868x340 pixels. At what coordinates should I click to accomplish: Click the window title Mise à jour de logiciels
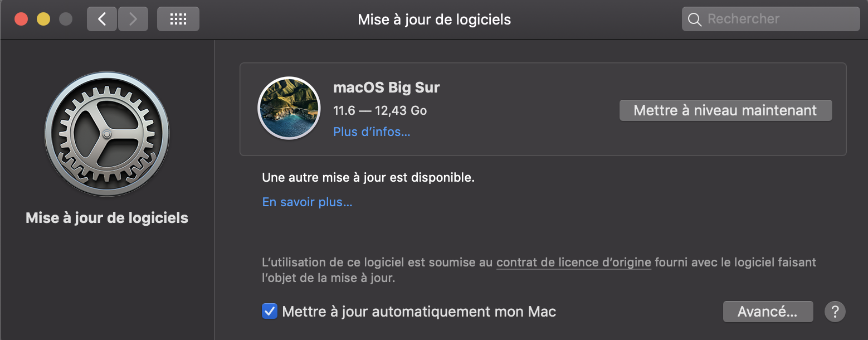point(434,20)
